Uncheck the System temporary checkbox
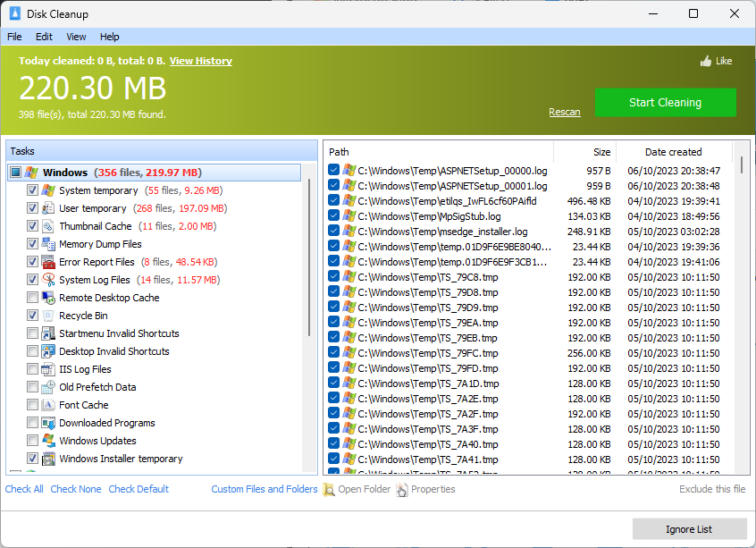 point(32,190)
